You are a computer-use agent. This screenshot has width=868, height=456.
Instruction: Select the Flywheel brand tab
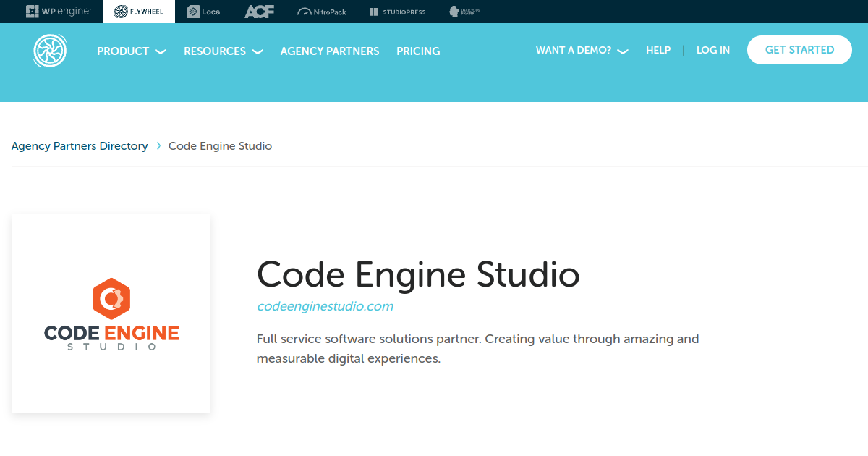[139, 12]
